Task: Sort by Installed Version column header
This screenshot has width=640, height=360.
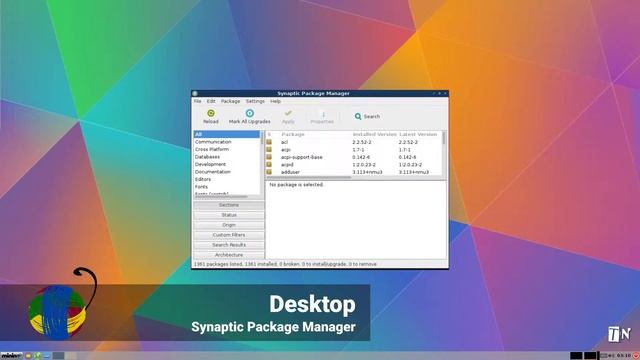Action: click(x=374, y=134)
